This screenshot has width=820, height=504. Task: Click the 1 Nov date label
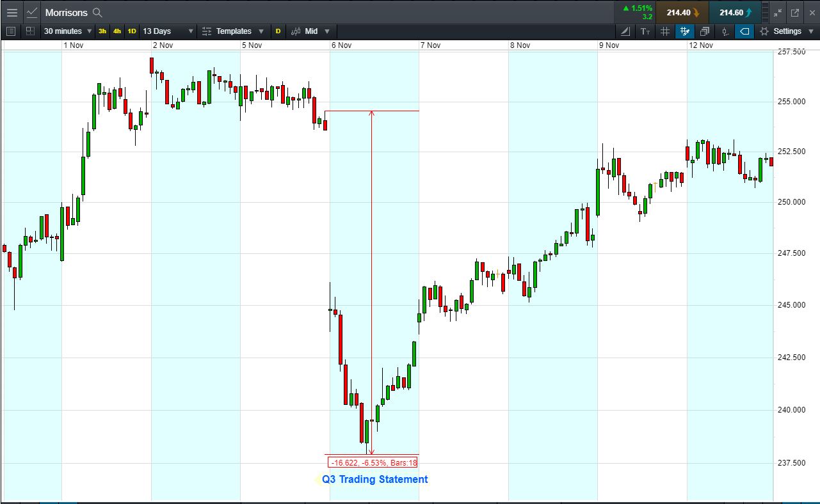(x=74, y=45)
